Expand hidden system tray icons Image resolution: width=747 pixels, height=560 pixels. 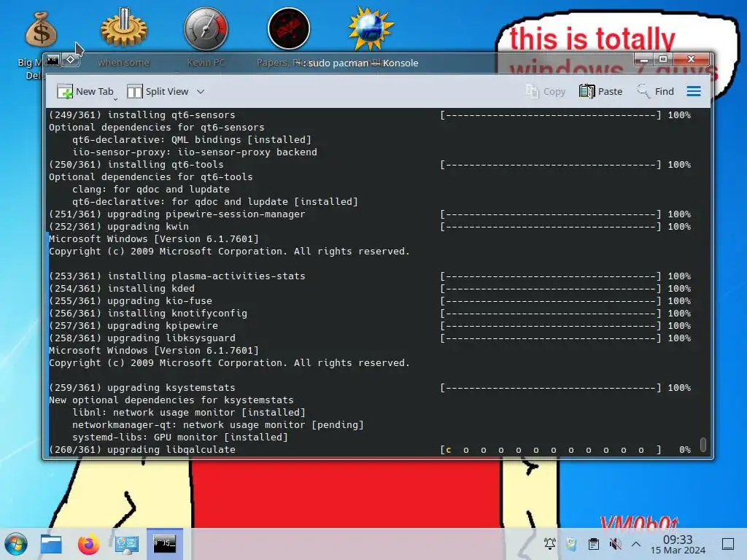[x=636, y=544]
